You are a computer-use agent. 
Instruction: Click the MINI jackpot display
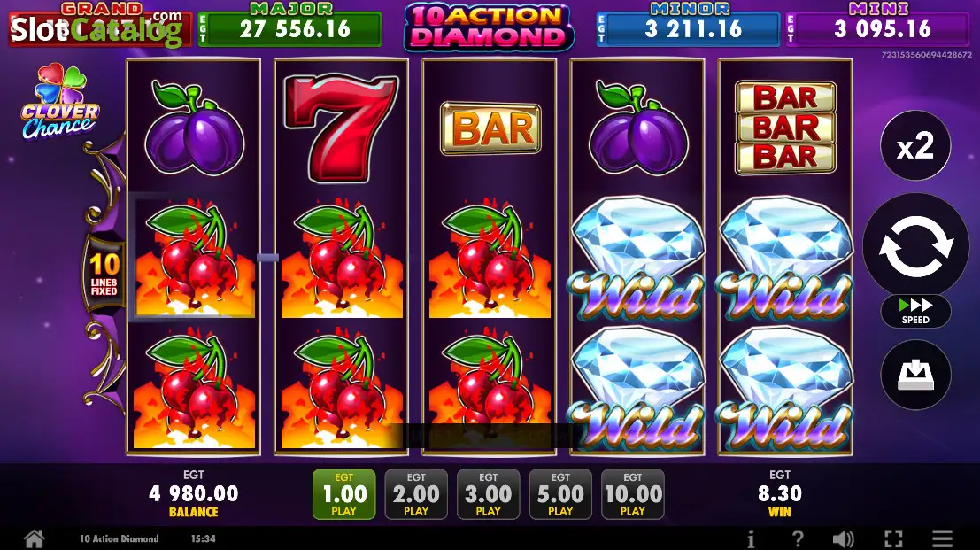877,25
